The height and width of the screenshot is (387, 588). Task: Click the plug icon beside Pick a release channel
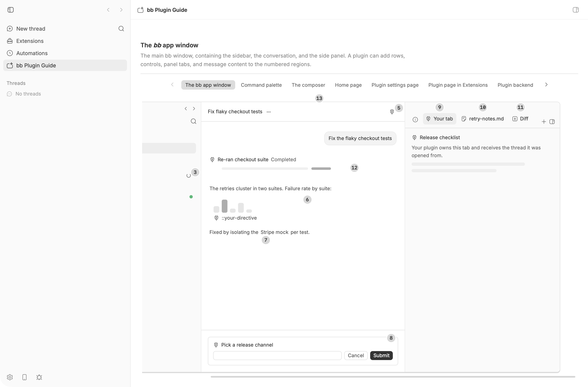coord(216,345)
